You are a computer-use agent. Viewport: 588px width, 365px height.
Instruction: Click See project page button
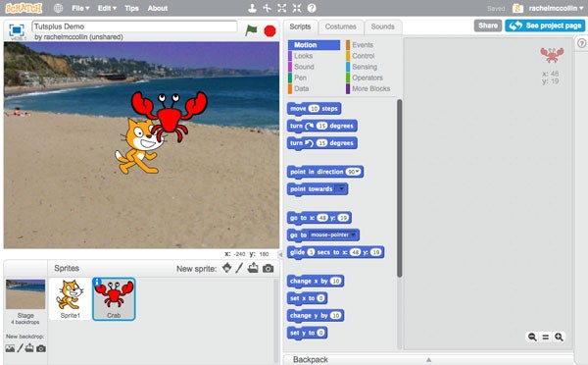545,26
